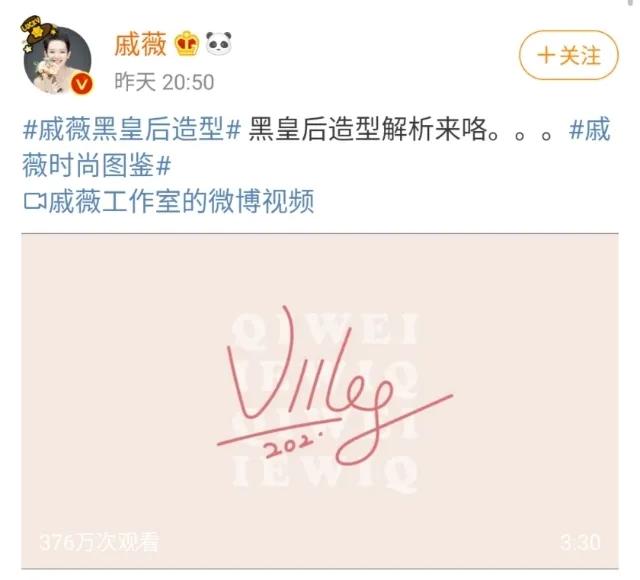Click the 376万次观看 view count
The image size is (640, 580).
point(100,542)
